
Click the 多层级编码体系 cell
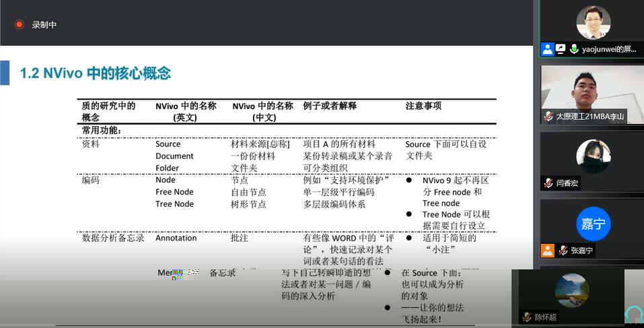tap(334, 204)
